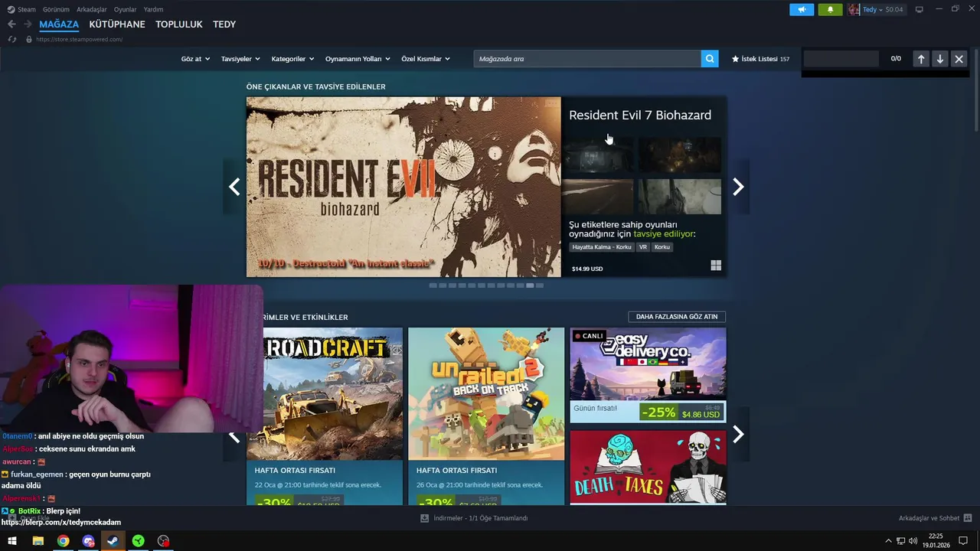
Task: Open the Steam taskbar icon
Action: [x=113, y=541]
